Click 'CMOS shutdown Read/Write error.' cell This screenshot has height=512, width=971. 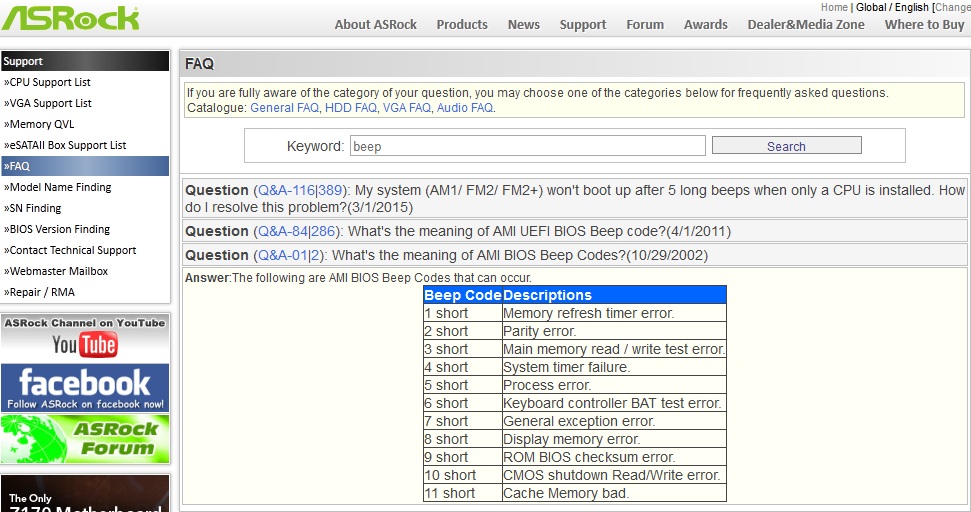[614, 475]
